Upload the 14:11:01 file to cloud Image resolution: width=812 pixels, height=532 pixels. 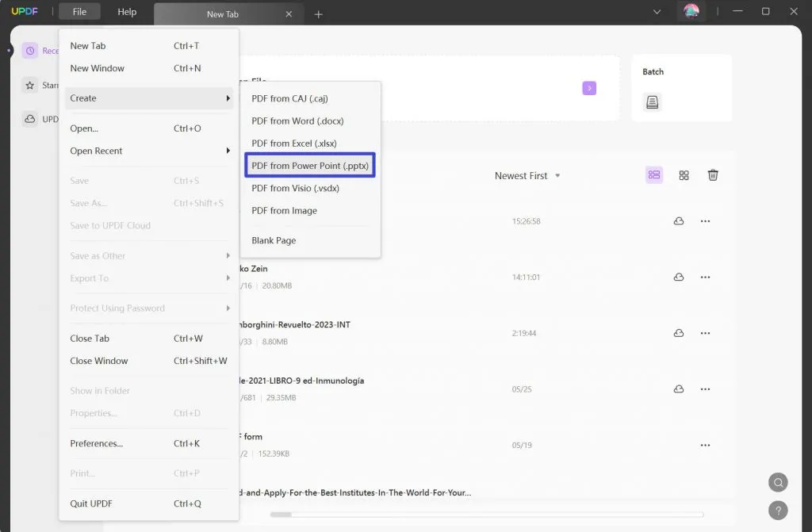[x=679, y=277]
